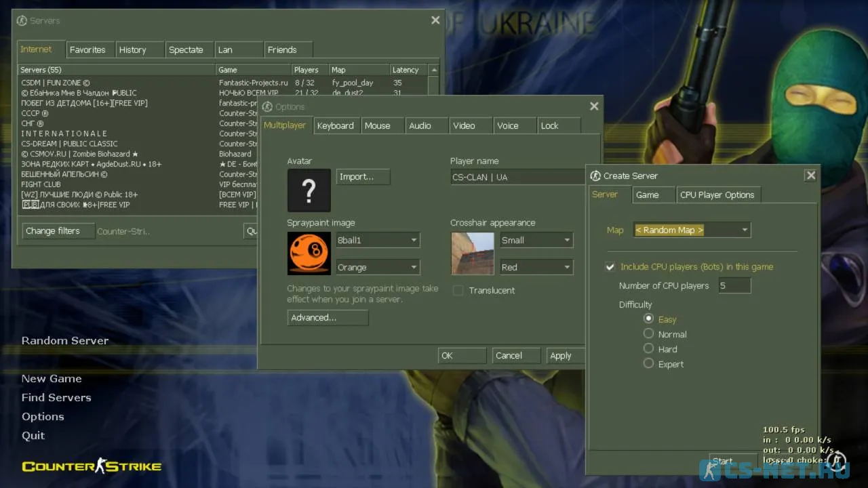The width and height of the screenshot is (868, 488).
Task: Click Quit in main menu
Action: tap(33, 436)
